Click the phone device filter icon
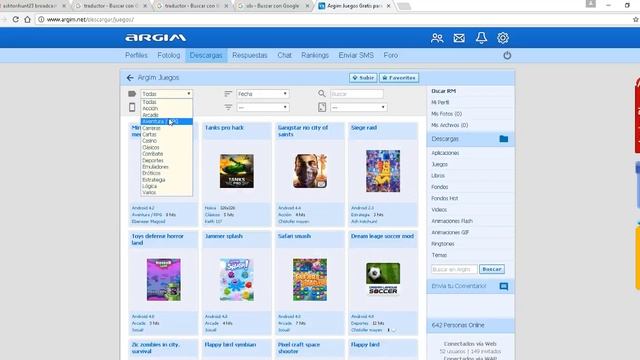The image size is (640, 360). pos(132,107)
